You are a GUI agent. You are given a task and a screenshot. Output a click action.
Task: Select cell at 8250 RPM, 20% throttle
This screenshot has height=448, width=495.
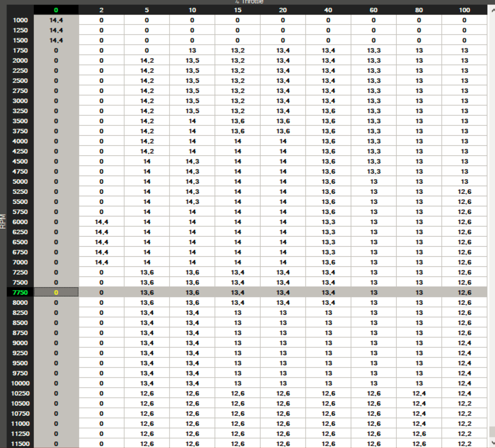click(283, 312)
